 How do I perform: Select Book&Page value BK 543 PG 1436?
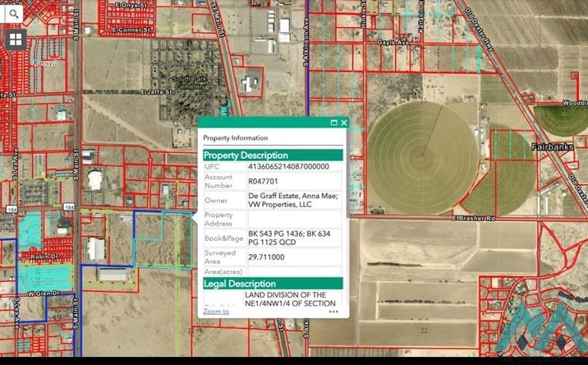point(275,233)
